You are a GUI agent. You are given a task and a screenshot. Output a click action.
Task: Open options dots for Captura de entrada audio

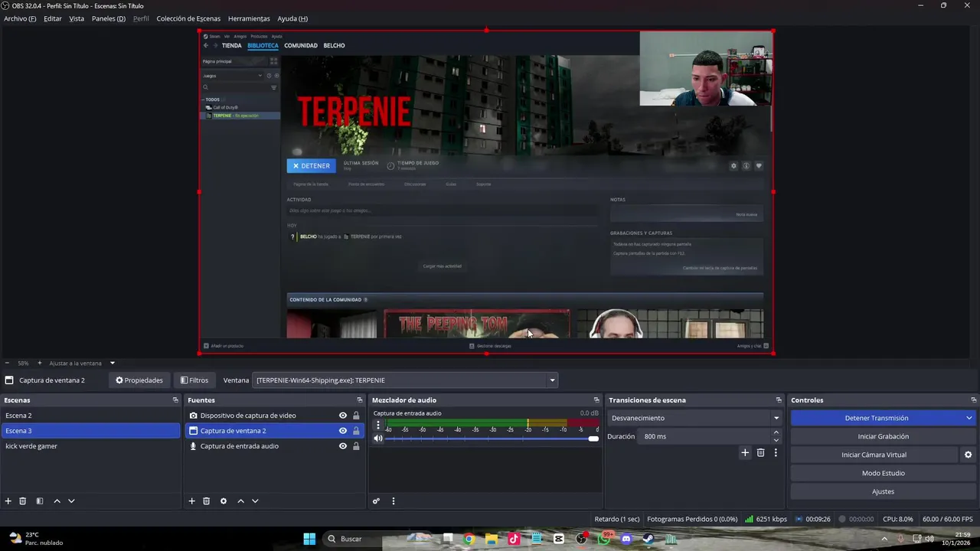(x=377, y=425)
